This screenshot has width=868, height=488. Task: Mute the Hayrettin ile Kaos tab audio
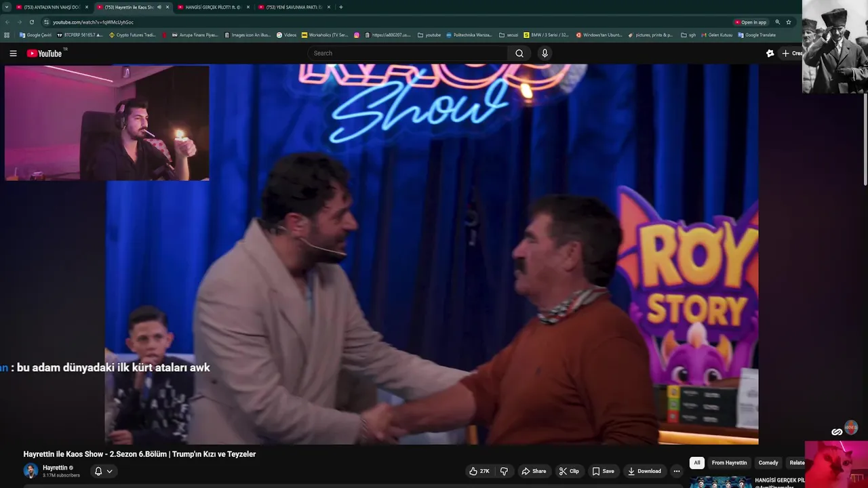[159, 7]
